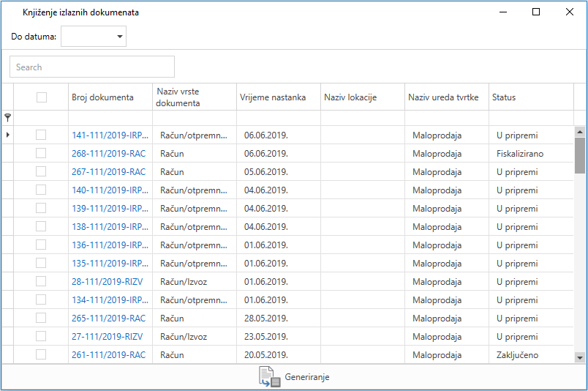Sort by Broj dokumenta column header
The image size is (588, 391).
(x=110, y=97)
